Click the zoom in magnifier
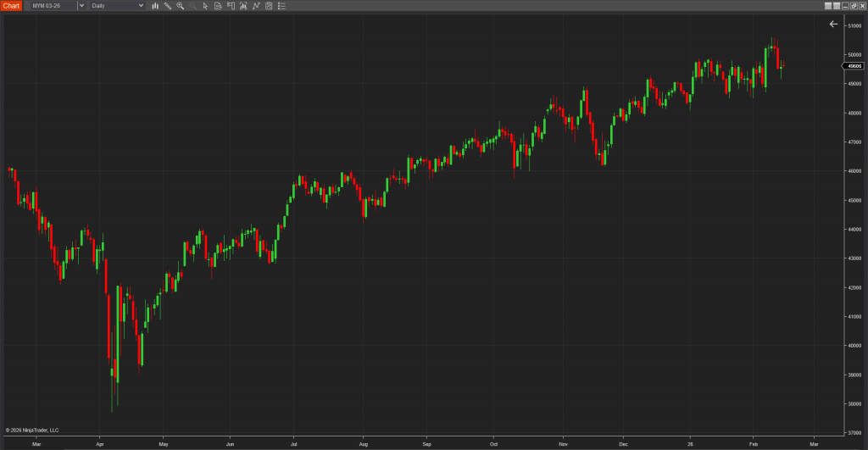Viewport: 868px width, 450px height. click(x=180, y=6)
